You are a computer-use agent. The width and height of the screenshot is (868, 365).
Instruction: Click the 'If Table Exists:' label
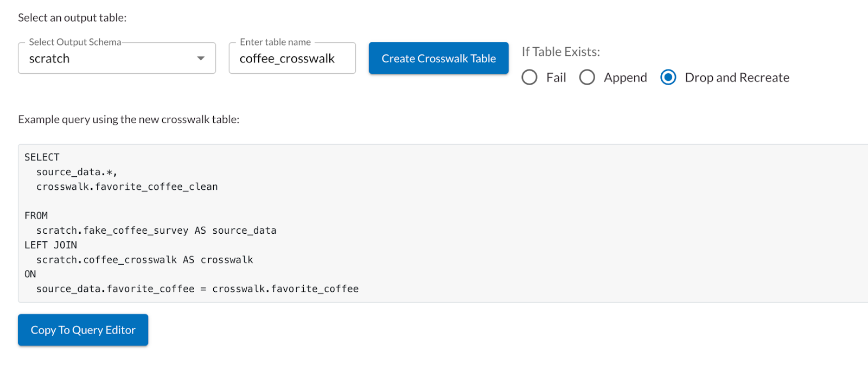click(560, 52)
